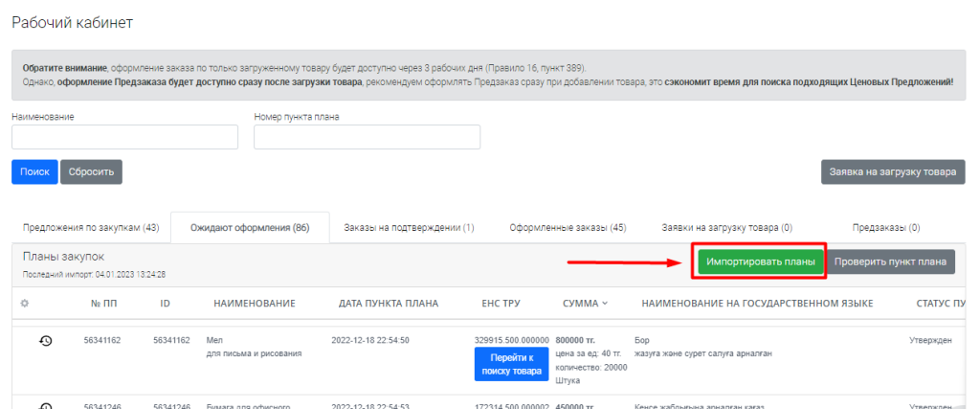
Task: Click Перейти к поиску товара button
Action: [x=511, y=365]
